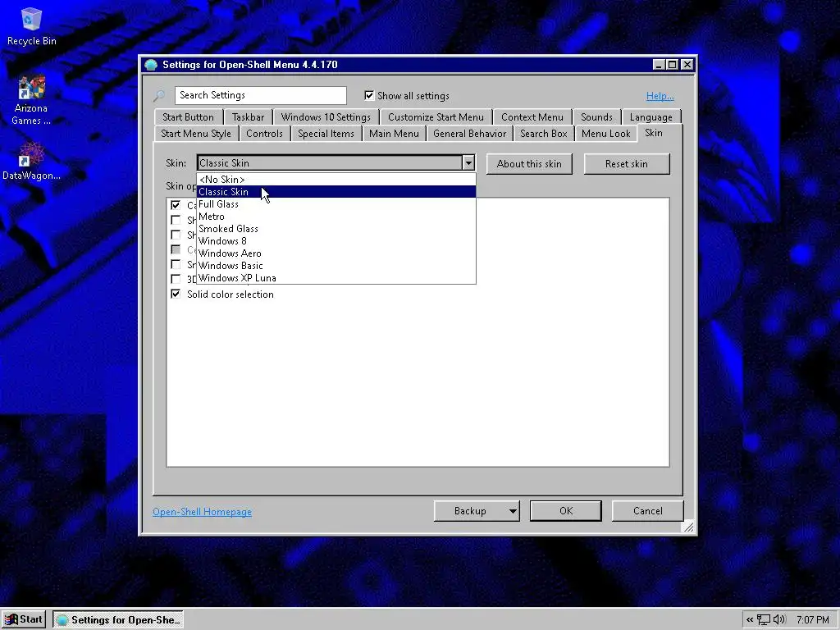Viewport: 840px width, 630px height.
Task: Select Smoked Glass skin
Action: [336, 229]
